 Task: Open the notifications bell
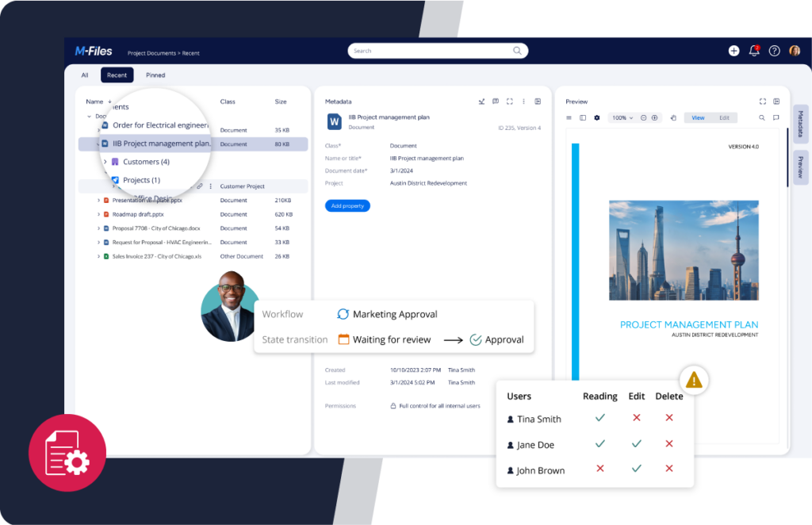click(754, 51)
